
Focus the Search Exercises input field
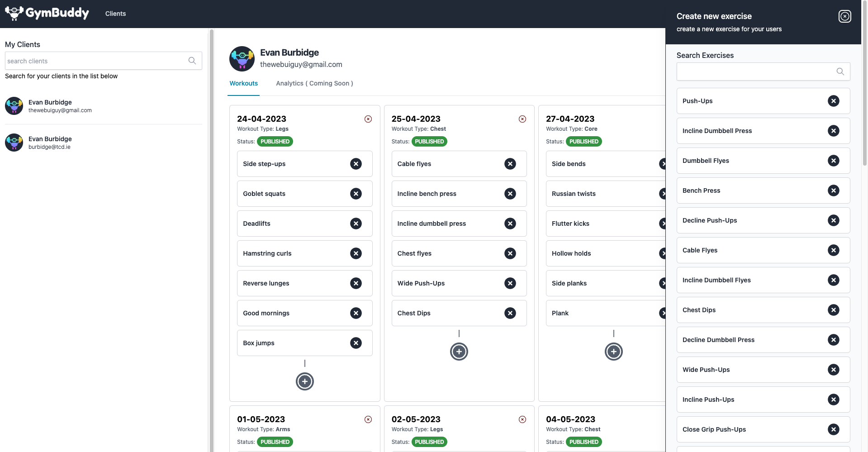(x=763, y=71)
